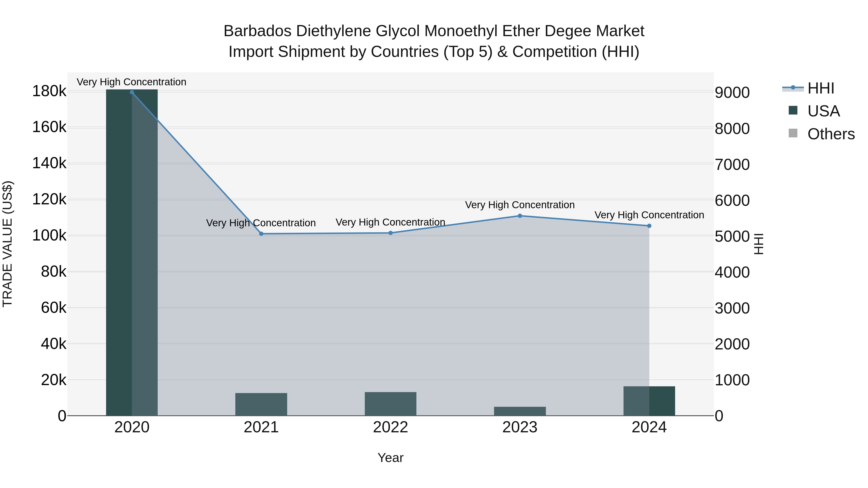Click the USA dark green legend swatch
The height and width of the screenshot is (488, 868).
(793, 110)
